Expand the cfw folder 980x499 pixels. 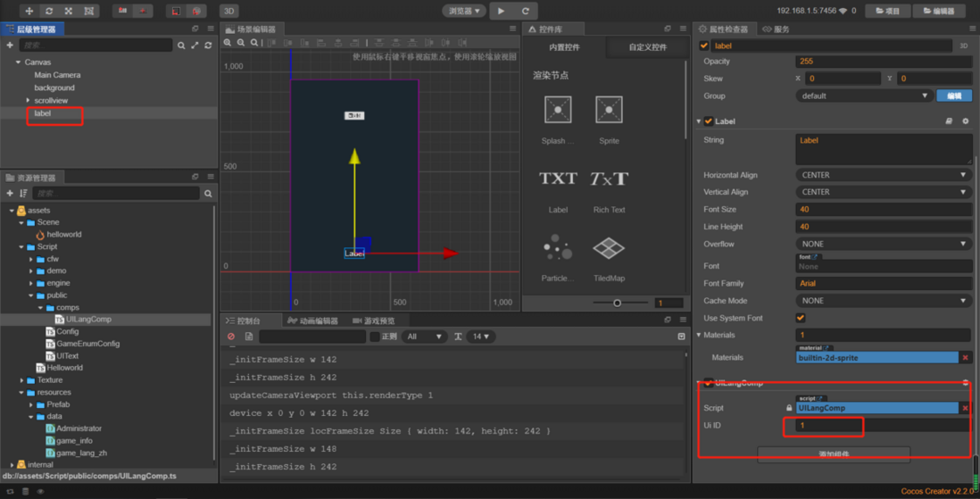tap(30, 259)
